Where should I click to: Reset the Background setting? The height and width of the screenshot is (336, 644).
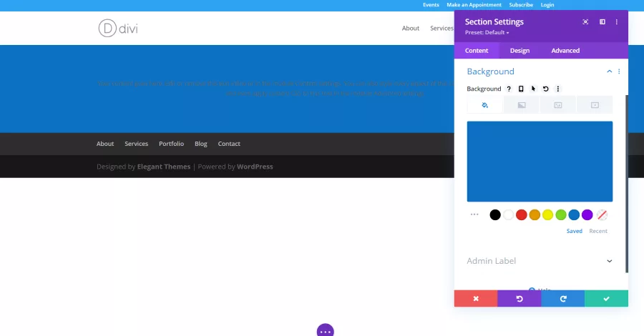pos(545,89)
